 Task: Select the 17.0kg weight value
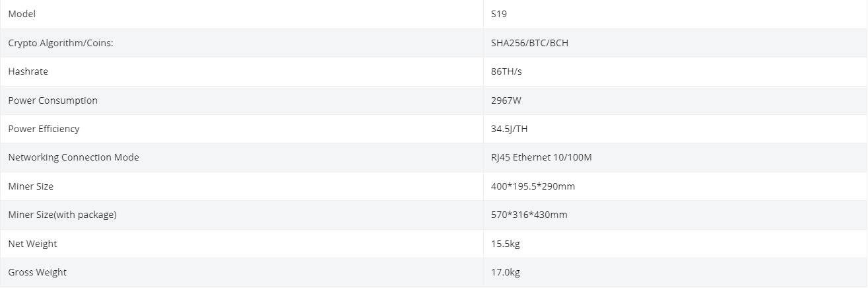[x=506, y=272]
